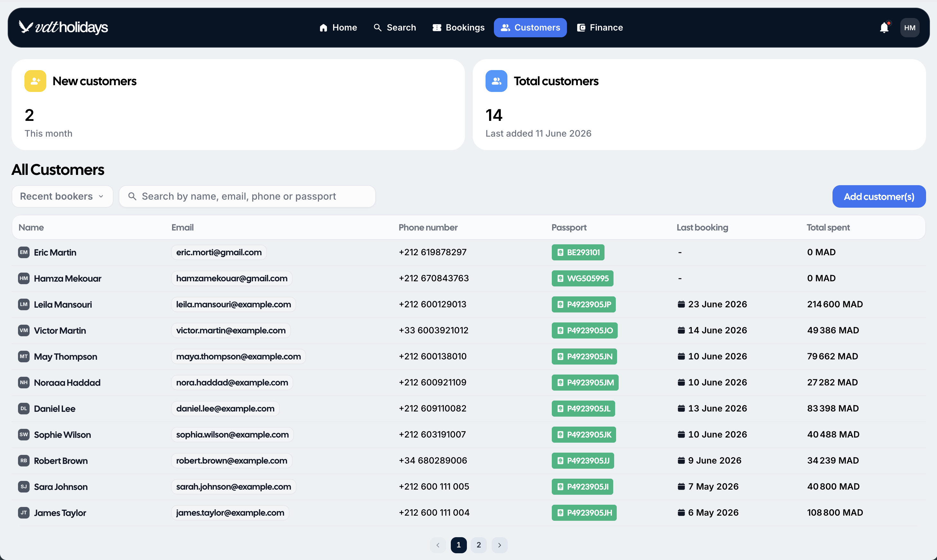
Task: Select the Customers tab
Action: (530, 28)
